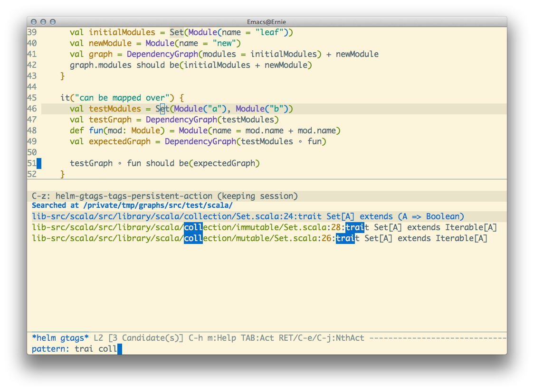Click testGraph on line 47
This screenshot has width=534, height=392.
110,120
